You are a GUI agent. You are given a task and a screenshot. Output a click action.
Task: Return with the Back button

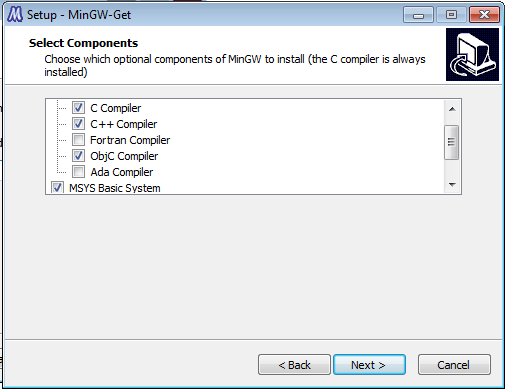294,365
